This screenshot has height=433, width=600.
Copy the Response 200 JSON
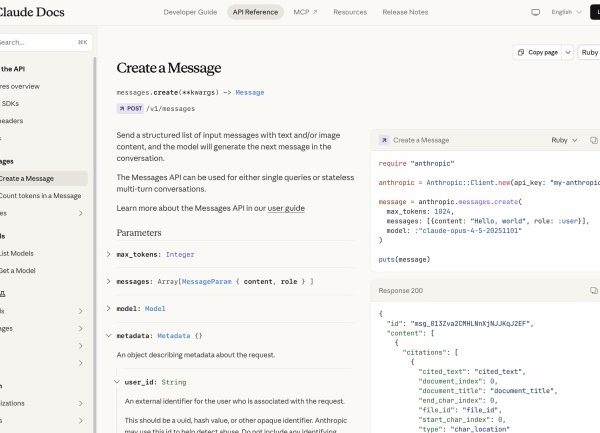(x=593, y=291)
